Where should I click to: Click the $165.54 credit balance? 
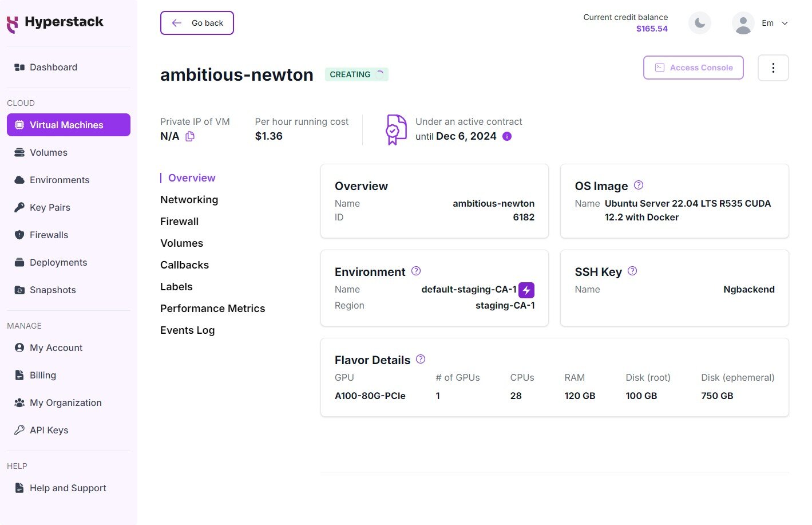click(x=652, y=29)
